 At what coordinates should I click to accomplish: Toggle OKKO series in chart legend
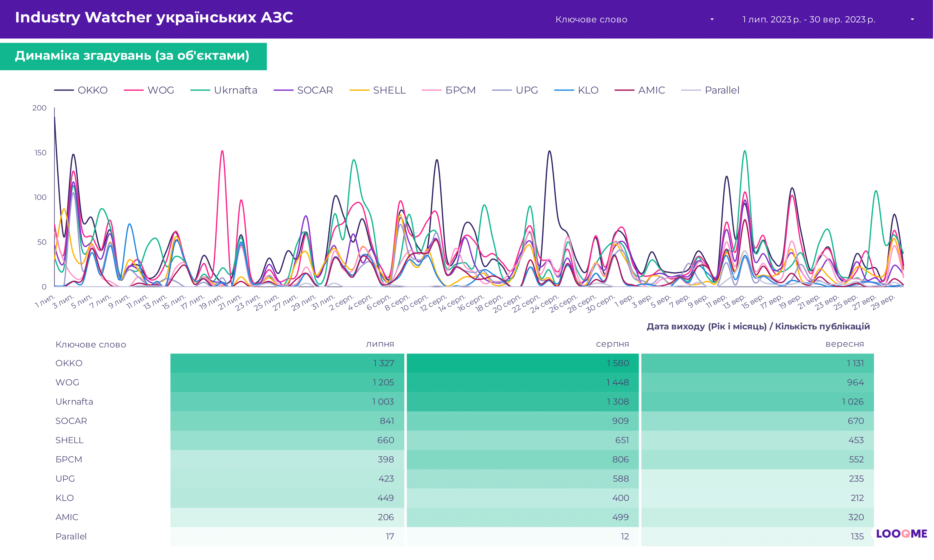point(92,90)
